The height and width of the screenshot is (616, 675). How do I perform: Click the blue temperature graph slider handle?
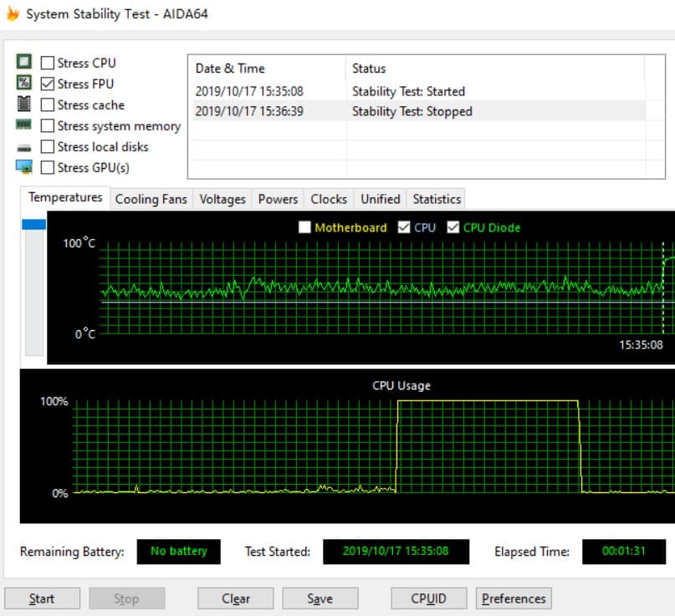(34, 224)
